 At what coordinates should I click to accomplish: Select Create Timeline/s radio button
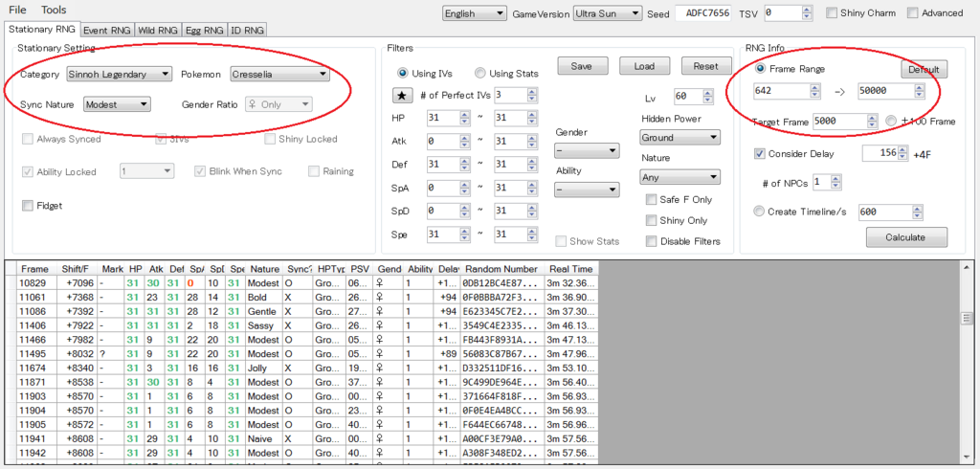pyautogui.click(x=759, y=212)
